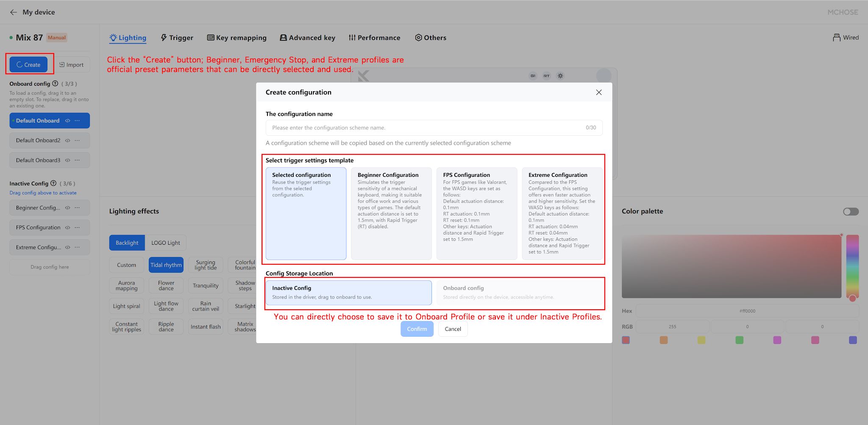
Task: Open the more menu on Default Onboard3
Action: 77,160
